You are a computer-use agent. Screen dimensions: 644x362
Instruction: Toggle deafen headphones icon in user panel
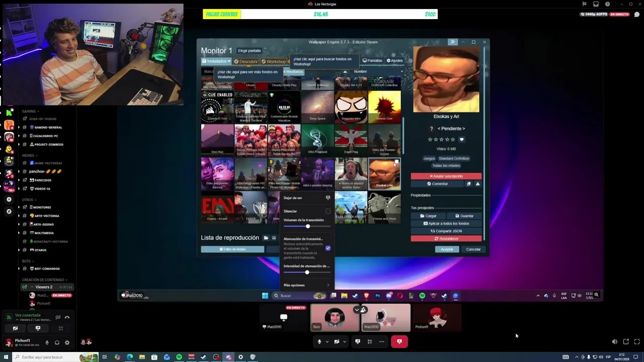[57, 342]
